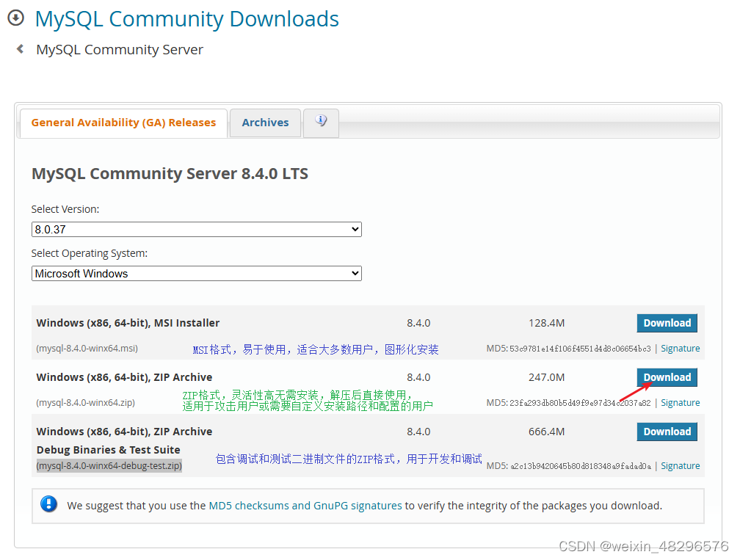Click the highlighted mysql-8.4.0-winx64-debug-test.zip filename
This screenshot has height=560, width=740.
pyautogui.click(x=109, y=466)
